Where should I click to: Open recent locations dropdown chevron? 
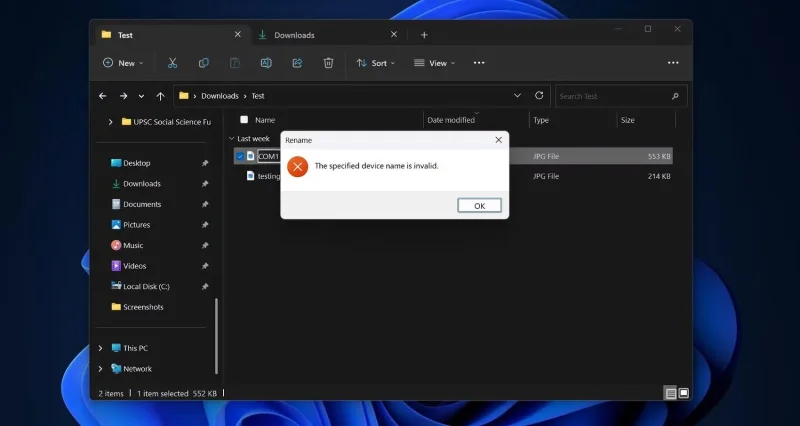point(141,96)
